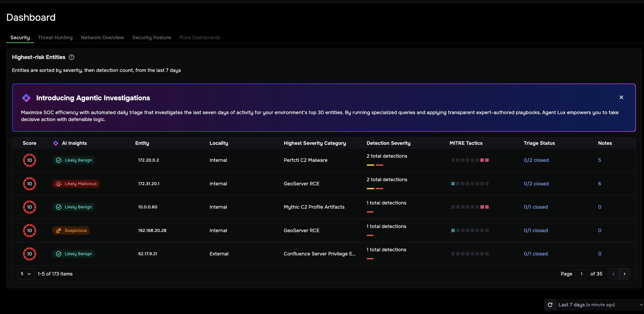
Task: Select entity 192.168.20.28
Action: 152,230
